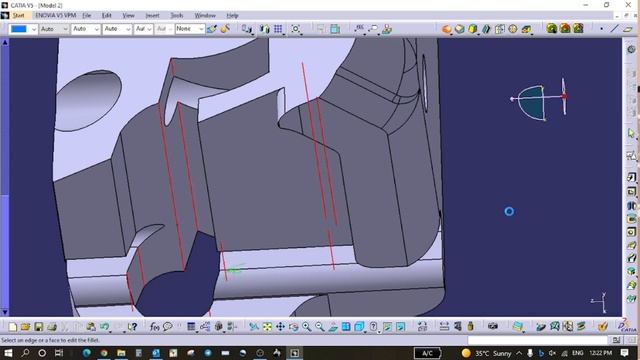This screenshot has height=360, width=640.
Task: Select the Line tool icon
Action: click(x=614, y=29)
